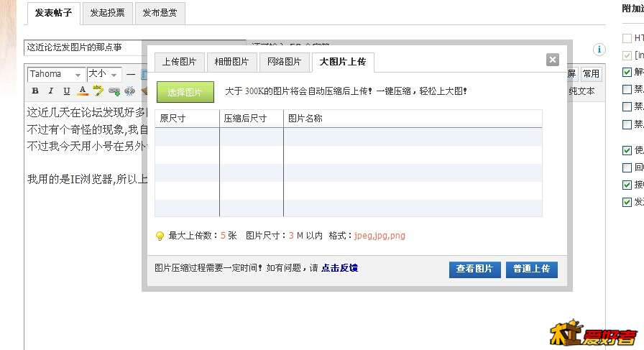This screenshot has width=644, height=350.
Task: Switch to the 网络图片 tab
Action: click(x=284, y=62)
